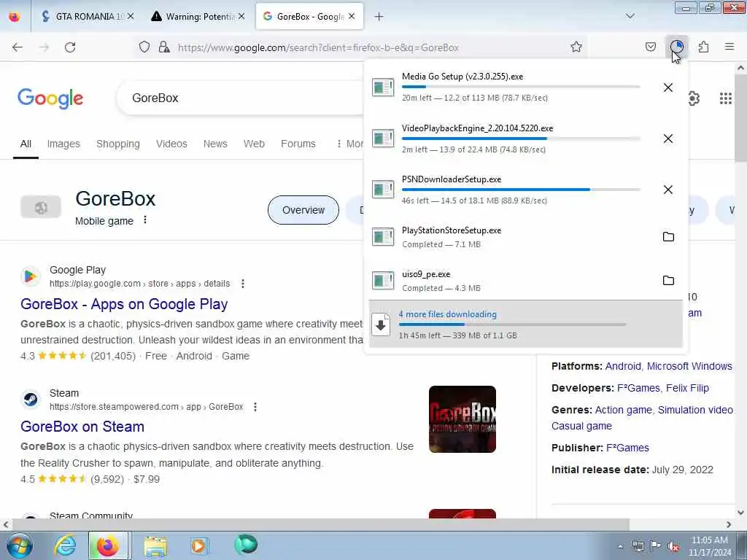Open a new tab with the plus button
Image resolution: width=747 pixels, height=560 pixels.
[x=379, y=17]
